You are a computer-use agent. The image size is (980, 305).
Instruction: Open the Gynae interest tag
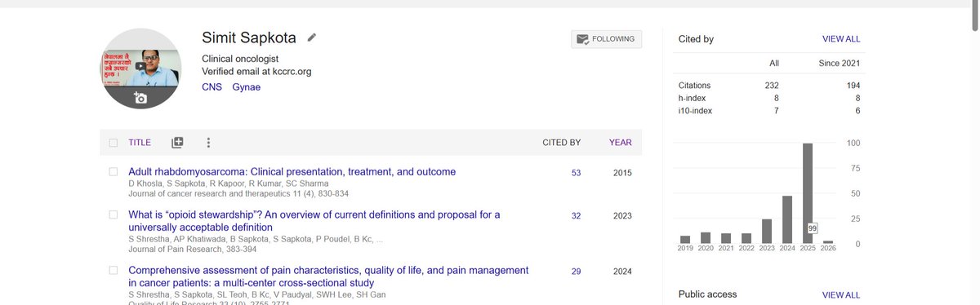click(x=246, y=86)
